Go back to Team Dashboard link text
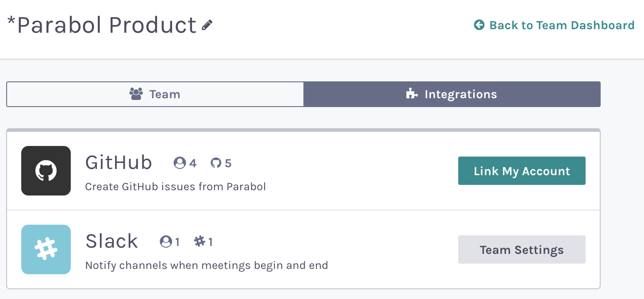Viewport: 644px width, 299px height. pyautogui.click(x=562, y=25)
